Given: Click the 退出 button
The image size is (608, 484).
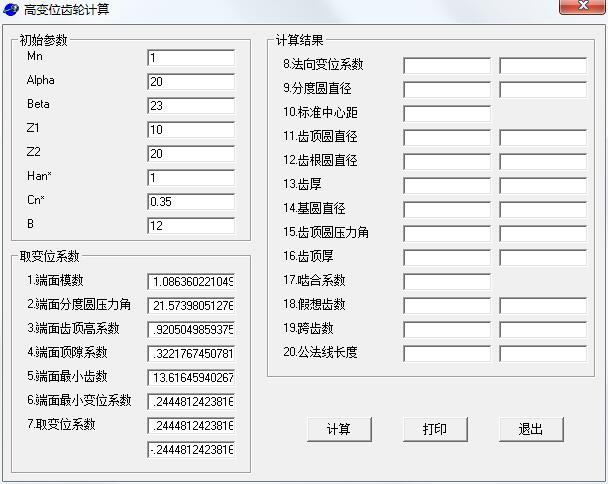Looking at the screenshot, I should click(531, 429).
